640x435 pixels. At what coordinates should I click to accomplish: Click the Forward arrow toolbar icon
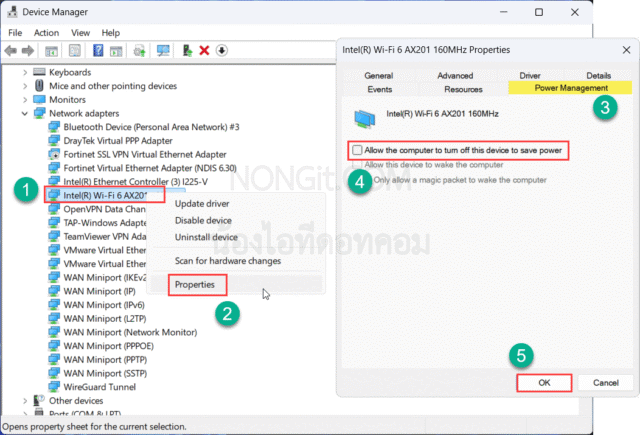28,51
